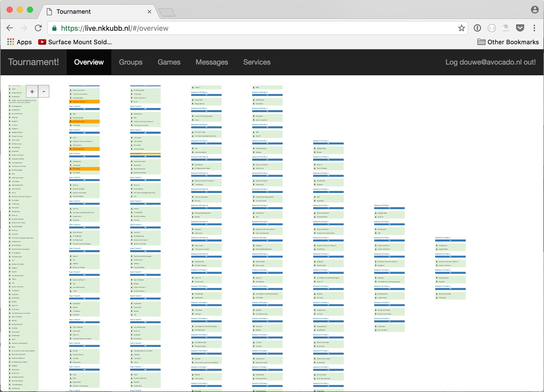544x392 pixels.
Task: Switch to the Overview nav item
Action: (89, 62)
